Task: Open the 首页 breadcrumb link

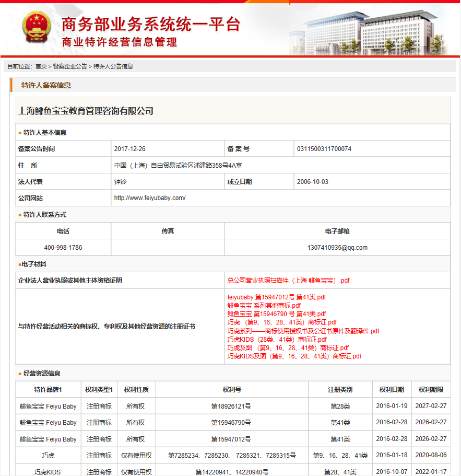Action: coord(41,66)
